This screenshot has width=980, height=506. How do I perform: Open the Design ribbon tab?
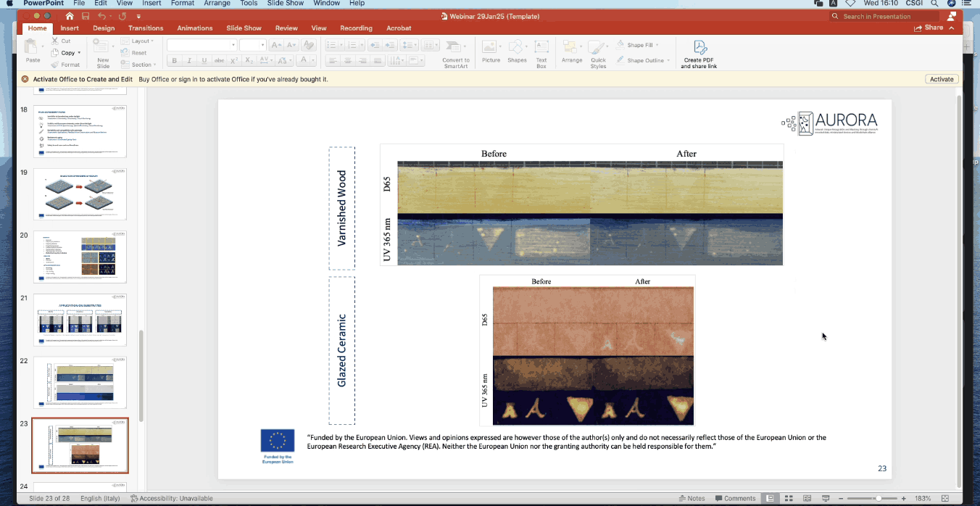[x=104, y=28]
